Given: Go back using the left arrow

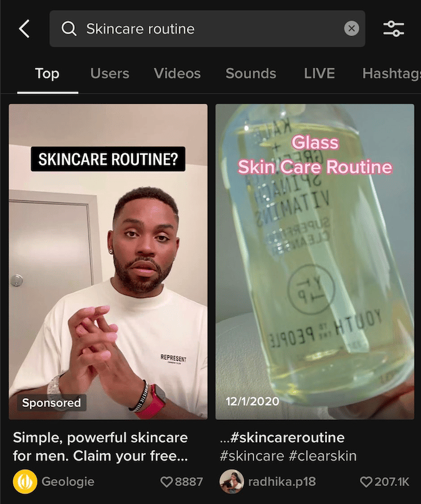Looking at the screenshot, I should click(24, 29).
